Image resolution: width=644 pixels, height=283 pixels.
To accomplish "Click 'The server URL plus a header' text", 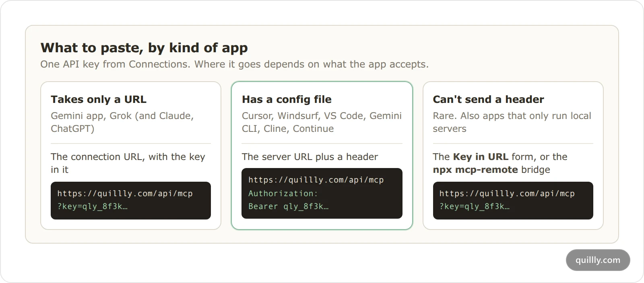I will [x=310, y=157].
